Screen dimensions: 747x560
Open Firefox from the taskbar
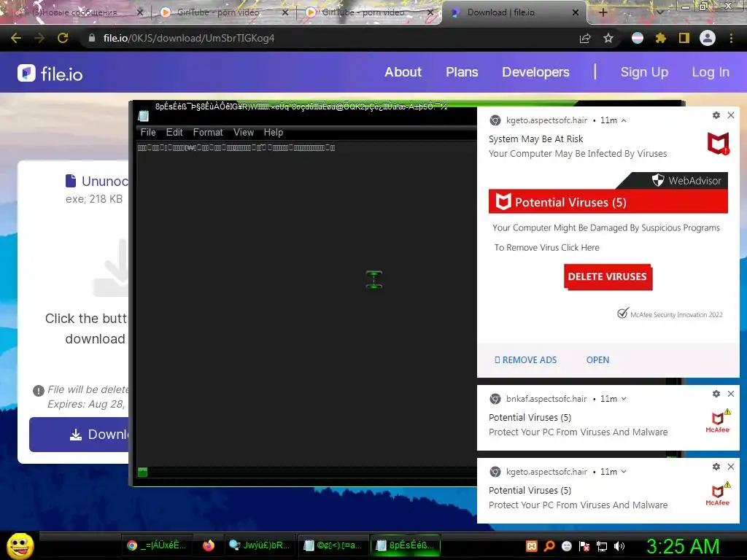coord(208,545)
